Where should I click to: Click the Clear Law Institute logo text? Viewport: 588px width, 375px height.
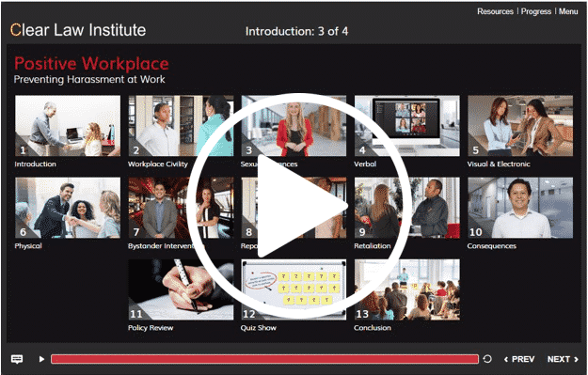78,30
